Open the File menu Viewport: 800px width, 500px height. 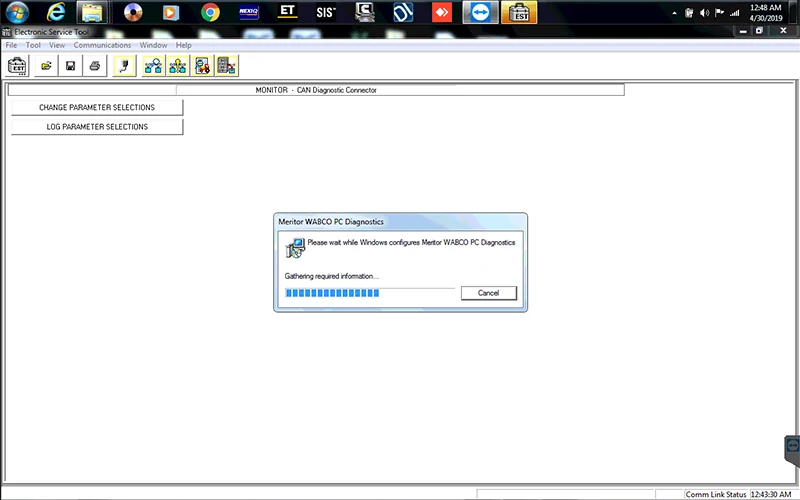tap(11, 45)
